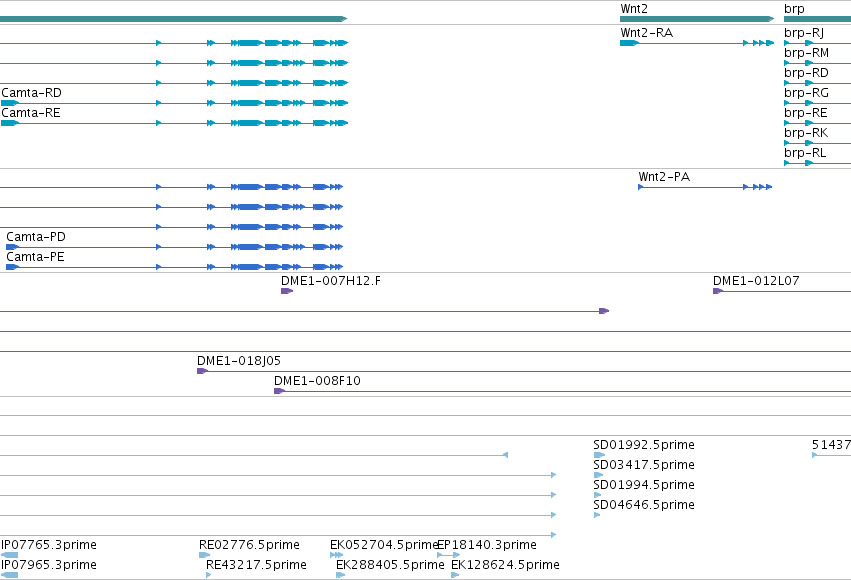Click the Wnt2-RA transcript label
This screenshot has height=580, width=851.
click(x=646, y=33)
